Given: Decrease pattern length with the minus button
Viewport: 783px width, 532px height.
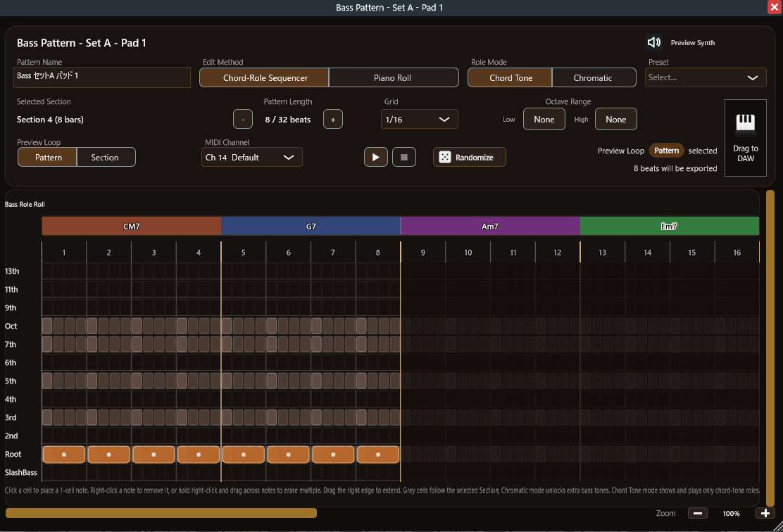Looking at the screenshot, I should (243, 119).
